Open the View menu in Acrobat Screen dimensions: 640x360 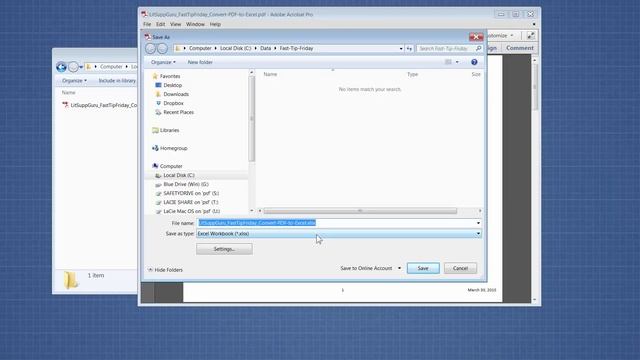click(x=176, y=24)
